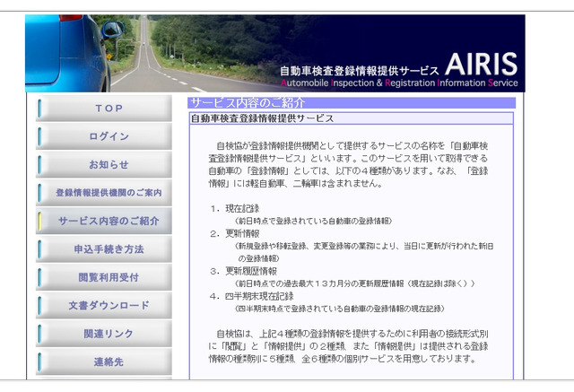Viewport: 574px width, 392px height.
Task: Click the AIRIS logo in banner
Action: (481, 64)
